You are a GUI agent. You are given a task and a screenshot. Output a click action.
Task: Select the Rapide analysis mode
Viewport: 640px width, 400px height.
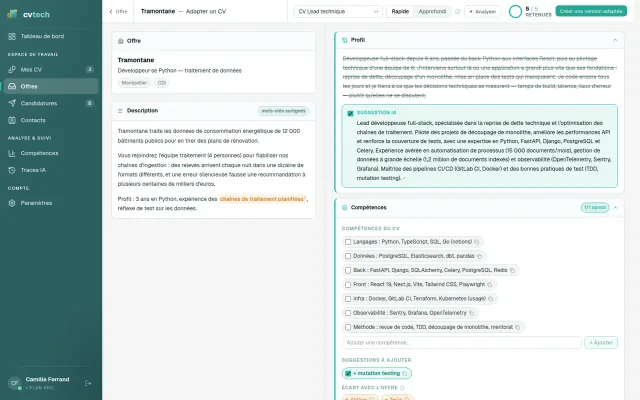point(400,11)
